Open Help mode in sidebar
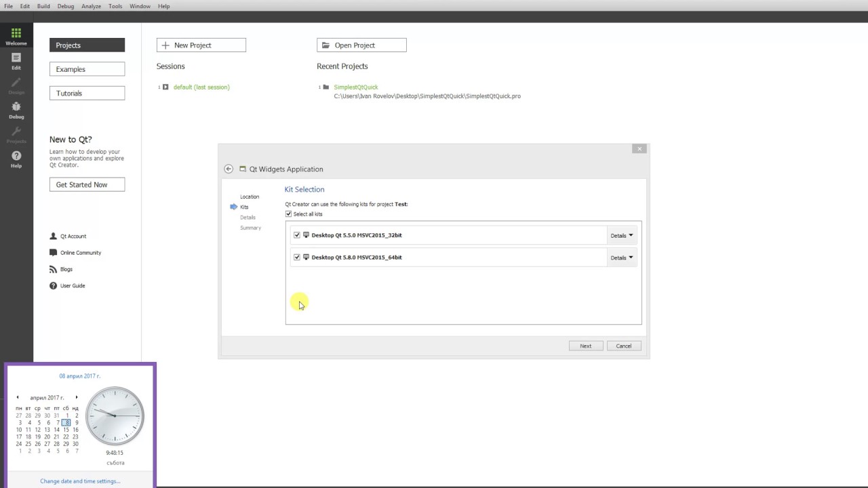Viewport: 868px width, 488px height. [16, 159]
